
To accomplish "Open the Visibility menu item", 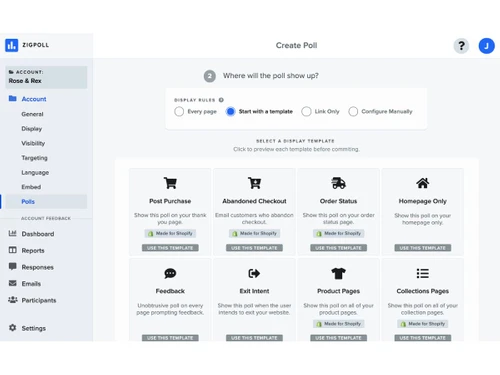I will coord(33,143).
